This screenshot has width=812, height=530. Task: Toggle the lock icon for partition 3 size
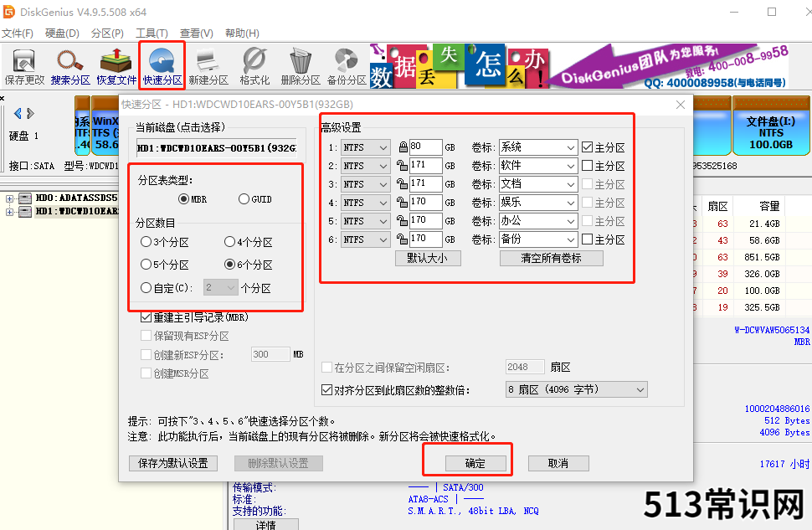click(x=402, y=184)
